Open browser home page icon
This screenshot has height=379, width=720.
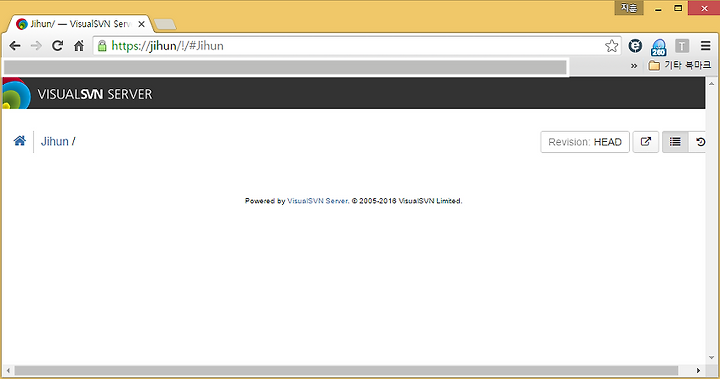coord(79,46)
